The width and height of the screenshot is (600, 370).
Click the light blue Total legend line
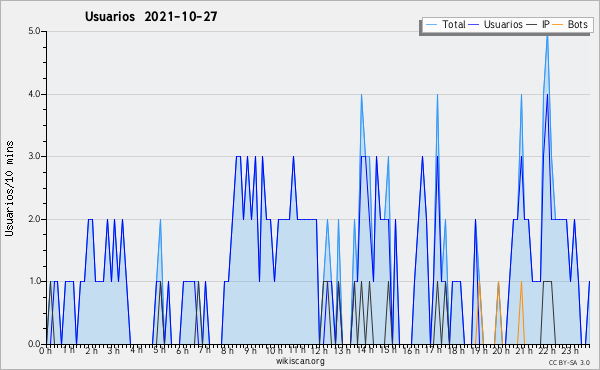coord(432,25)
